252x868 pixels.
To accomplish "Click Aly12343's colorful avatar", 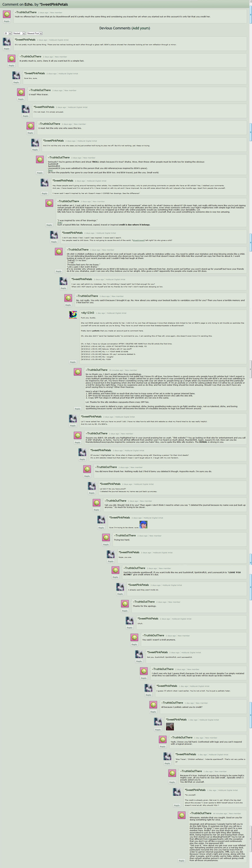I will click(73, 315).
